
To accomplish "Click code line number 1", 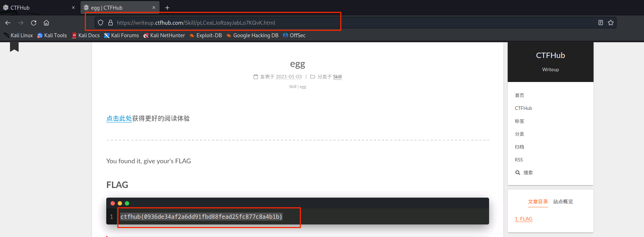I will [x=112, y=217].
